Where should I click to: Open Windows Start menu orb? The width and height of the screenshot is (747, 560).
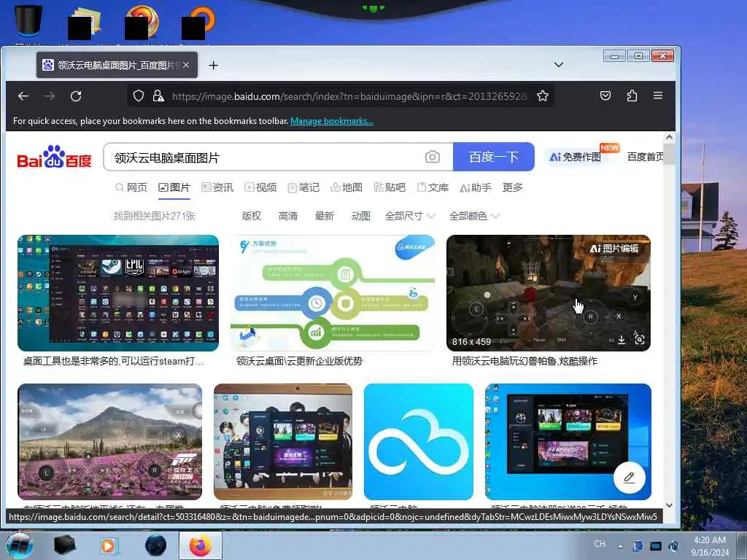[x=20, y=545]
